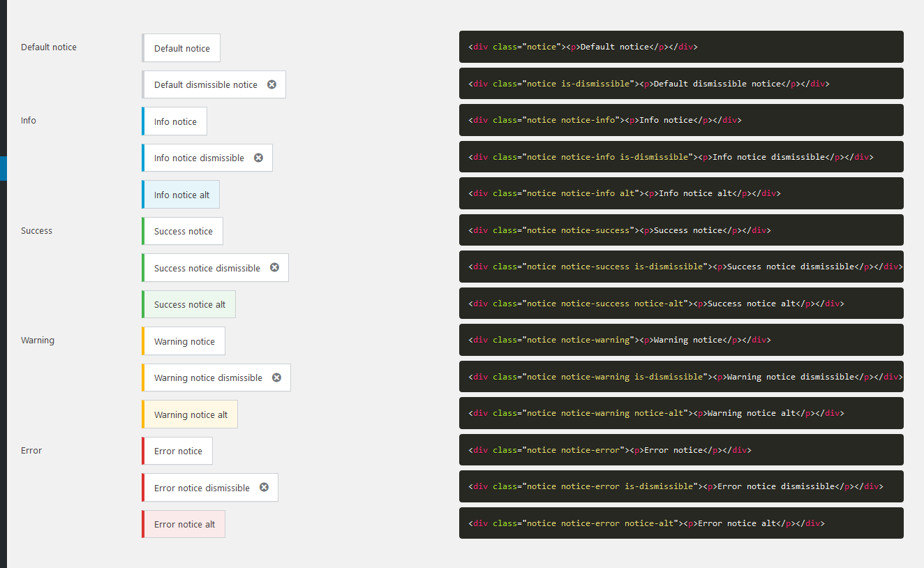924x568 pixels.
Task: Click the Default notice section label
Action: (49, 47)
